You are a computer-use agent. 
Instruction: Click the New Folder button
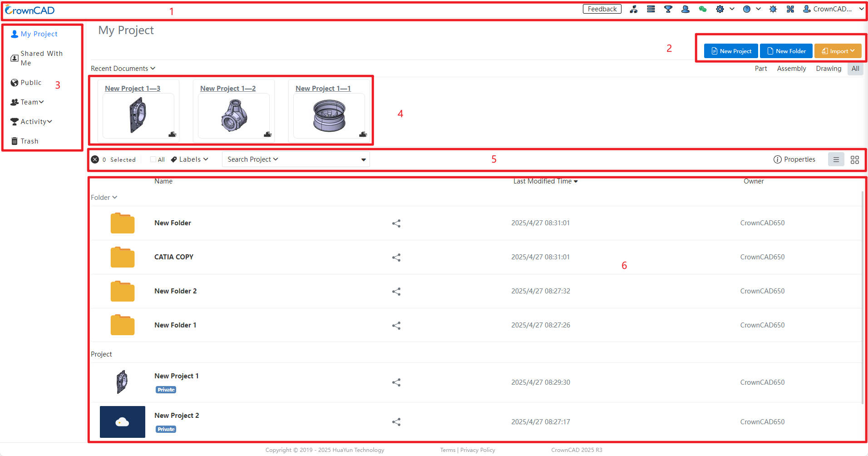pos(786,51)
